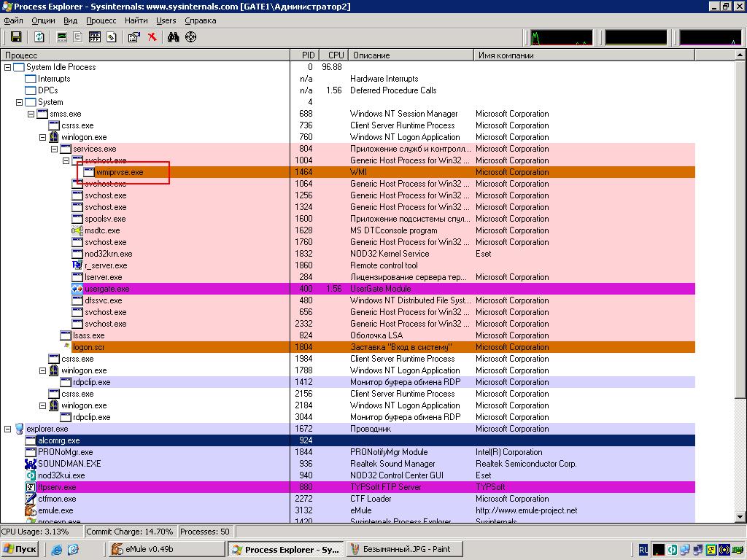Click the crosshair Find Window's Process icon
The width and height of the screenshot is (747, 560).
[x=190, y=37]
